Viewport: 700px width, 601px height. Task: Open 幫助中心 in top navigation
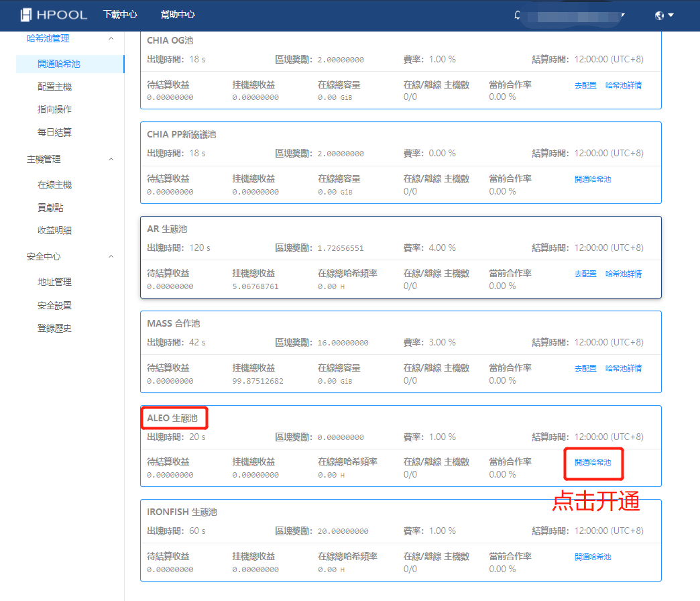coord(178,15)
